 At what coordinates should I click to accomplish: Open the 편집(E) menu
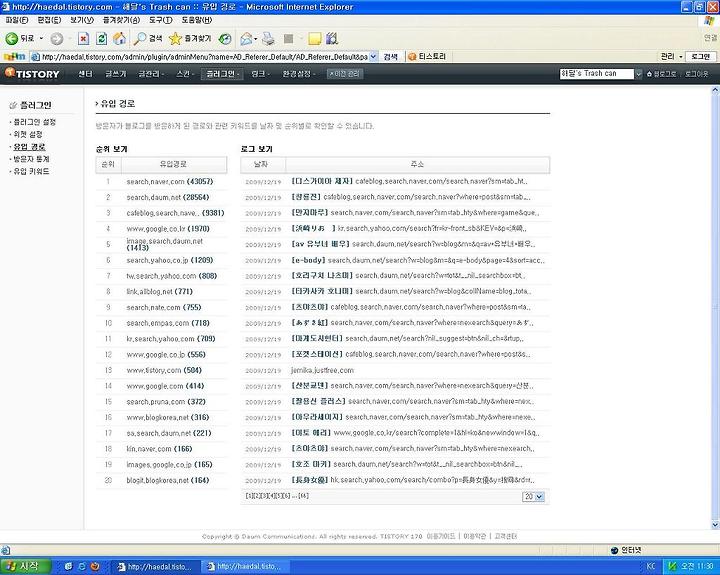(49, 20)
